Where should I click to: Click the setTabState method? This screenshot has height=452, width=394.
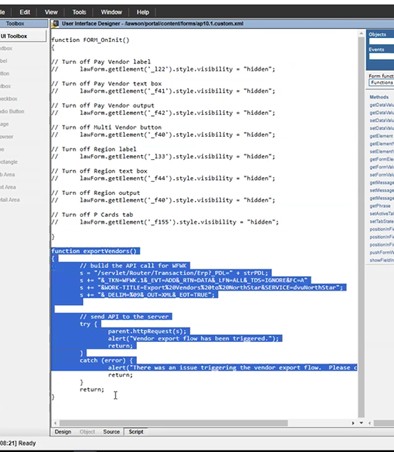(x=382, y=221)
